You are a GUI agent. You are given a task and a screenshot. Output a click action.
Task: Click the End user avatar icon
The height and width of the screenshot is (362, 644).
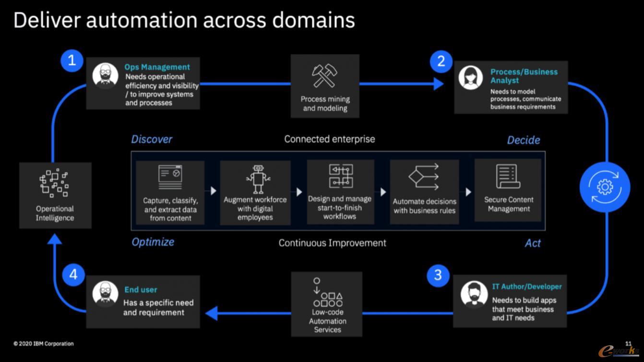click(105, 293)
